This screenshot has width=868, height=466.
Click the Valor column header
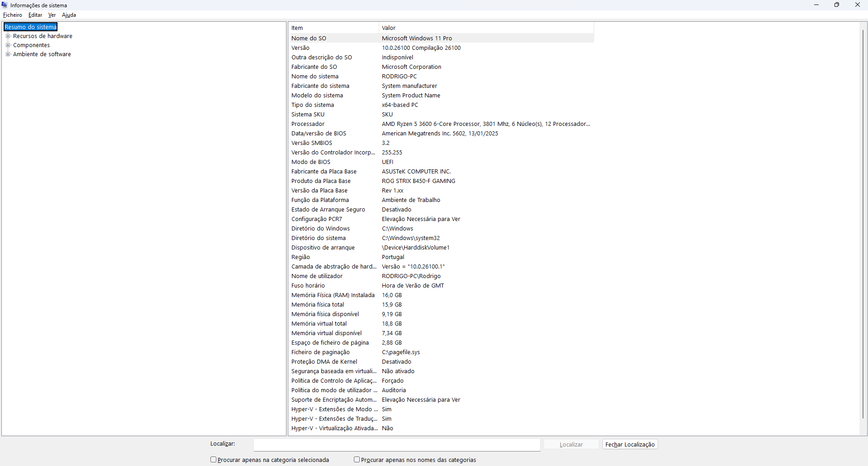coord(486,28)
